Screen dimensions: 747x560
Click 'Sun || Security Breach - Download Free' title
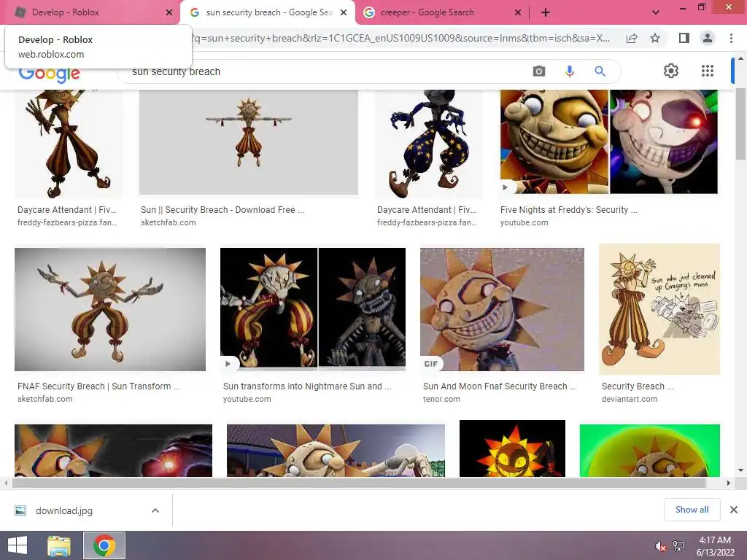click(222, 209)
